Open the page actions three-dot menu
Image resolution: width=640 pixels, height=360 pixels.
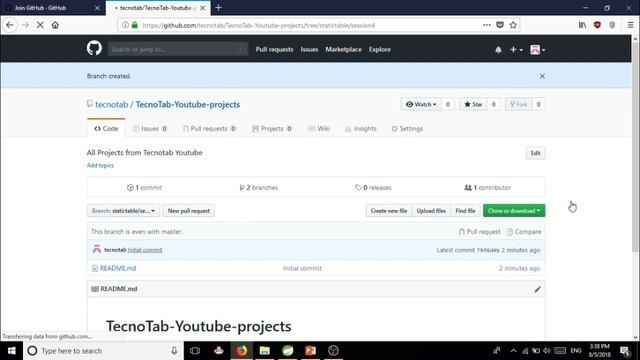(x=487, y=25)
